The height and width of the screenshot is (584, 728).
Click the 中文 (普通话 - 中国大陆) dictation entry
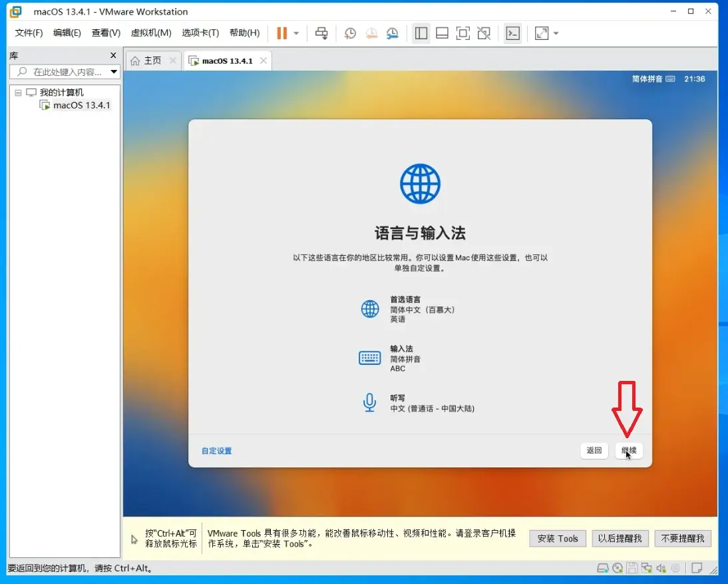click(x=433, y=409)
